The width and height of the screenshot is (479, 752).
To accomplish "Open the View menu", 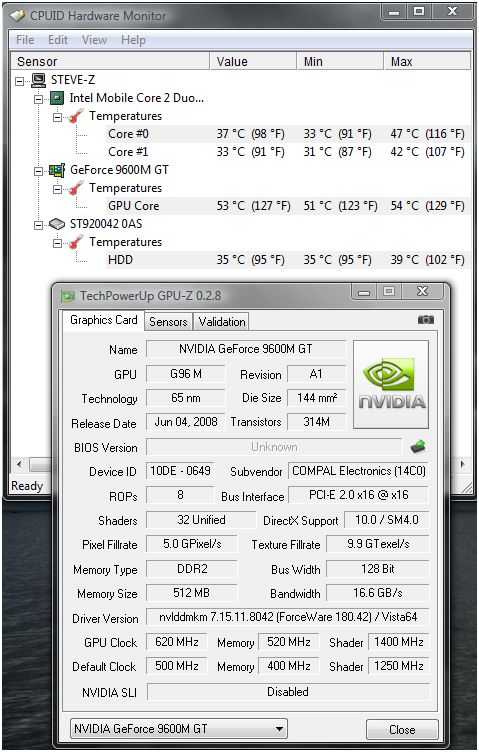I will [x=94, y=40].
